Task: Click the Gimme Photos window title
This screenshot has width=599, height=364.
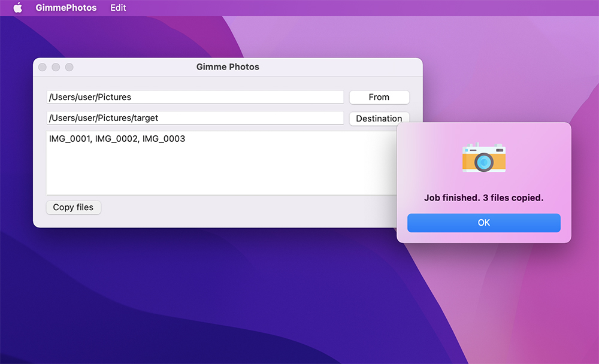Action: tap(228, 67)
